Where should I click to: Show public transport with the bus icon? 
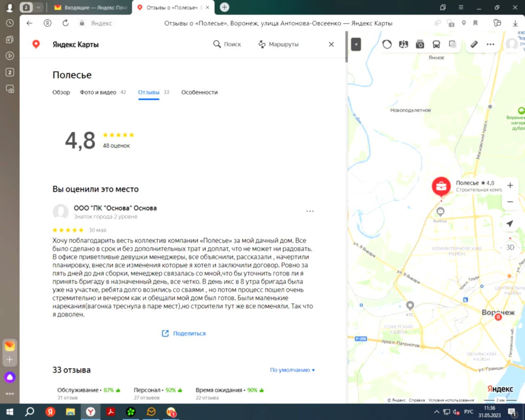436,44
